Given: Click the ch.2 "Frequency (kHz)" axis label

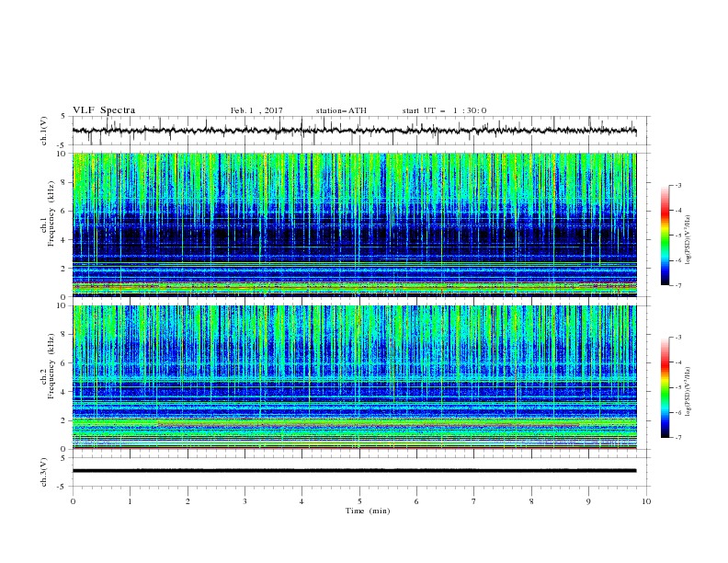Looking at the screenshot, I should point(51,366).
